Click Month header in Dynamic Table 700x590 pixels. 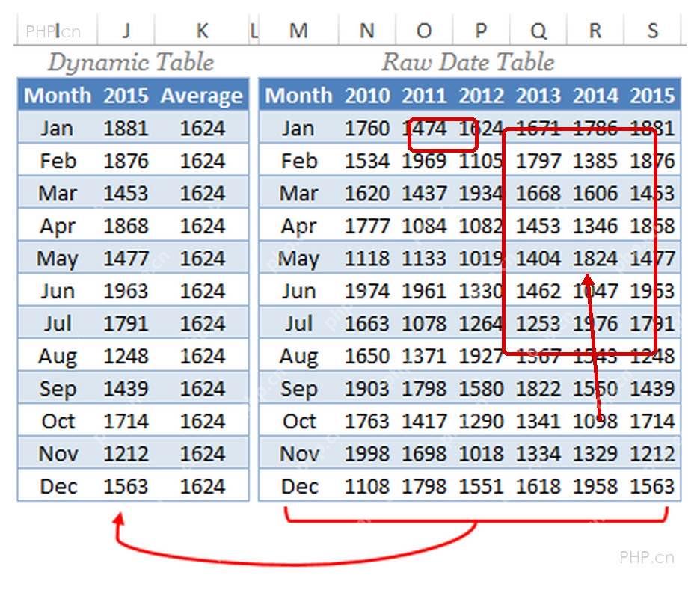coord(57,96)
